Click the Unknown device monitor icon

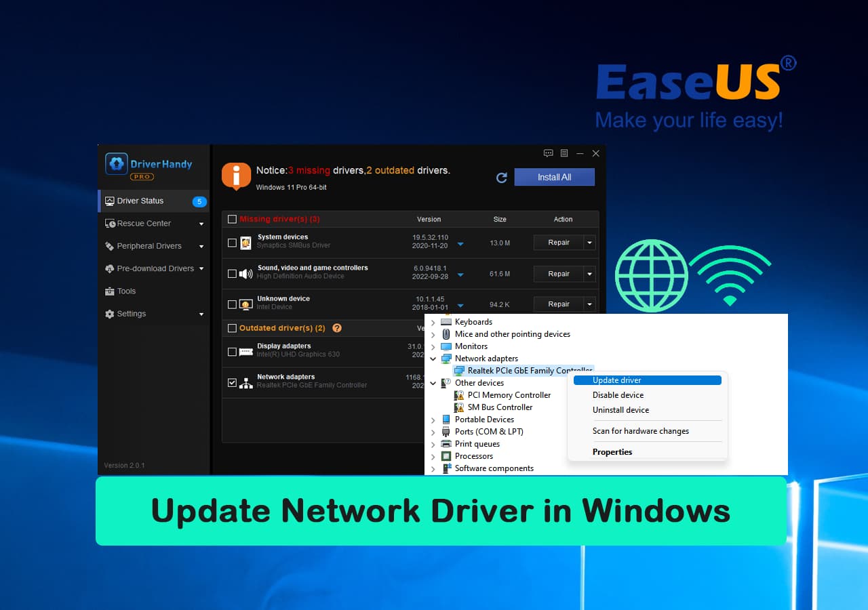[x=246, y=304]
